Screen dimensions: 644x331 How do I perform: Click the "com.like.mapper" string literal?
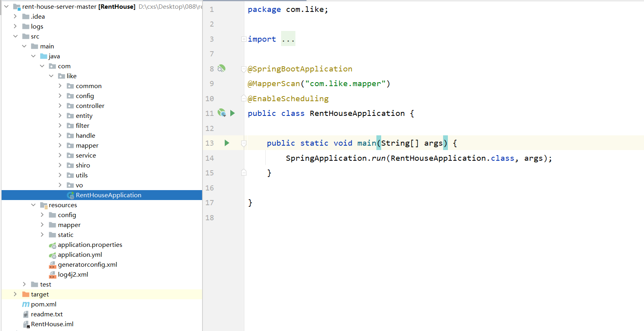click(x=345, y=84)
